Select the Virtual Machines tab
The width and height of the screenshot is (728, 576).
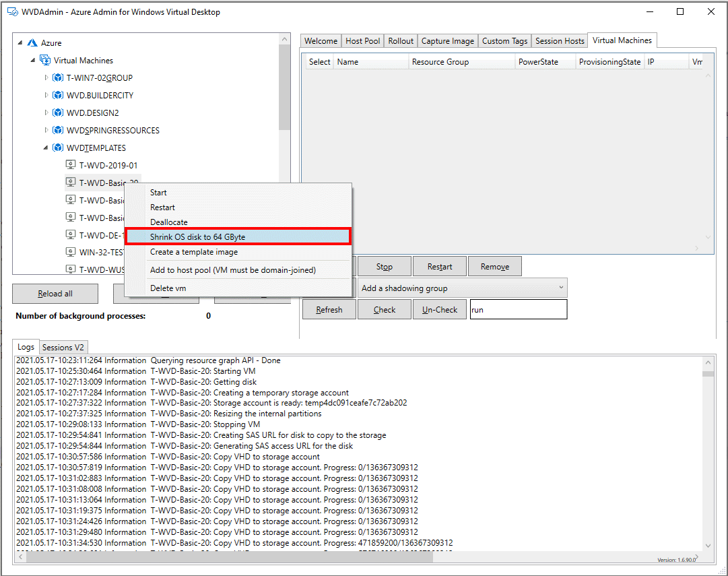622,40
